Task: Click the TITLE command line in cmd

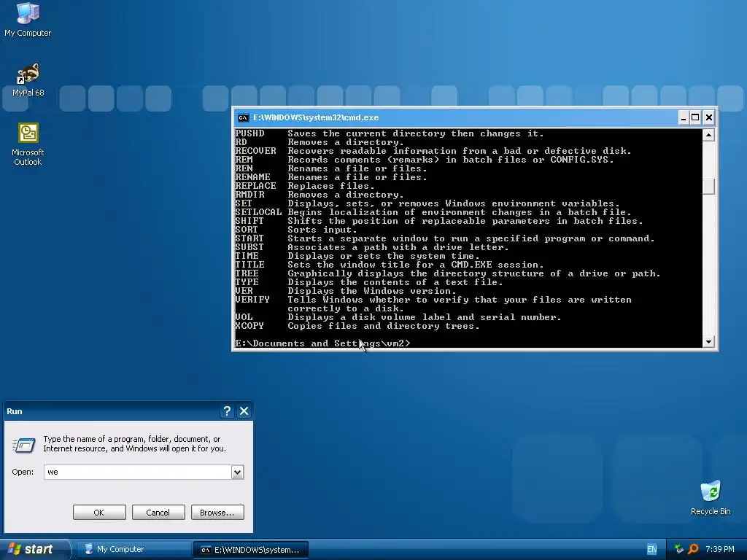Action: pyautogui.click(x=390, y=265)
